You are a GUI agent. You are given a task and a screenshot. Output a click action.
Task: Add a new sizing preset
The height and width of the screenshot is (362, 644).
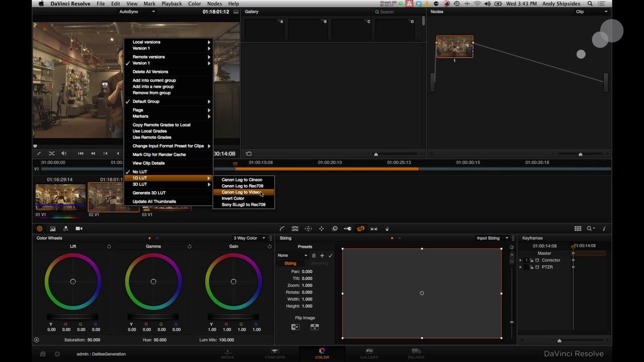click(x=322, y=255)
